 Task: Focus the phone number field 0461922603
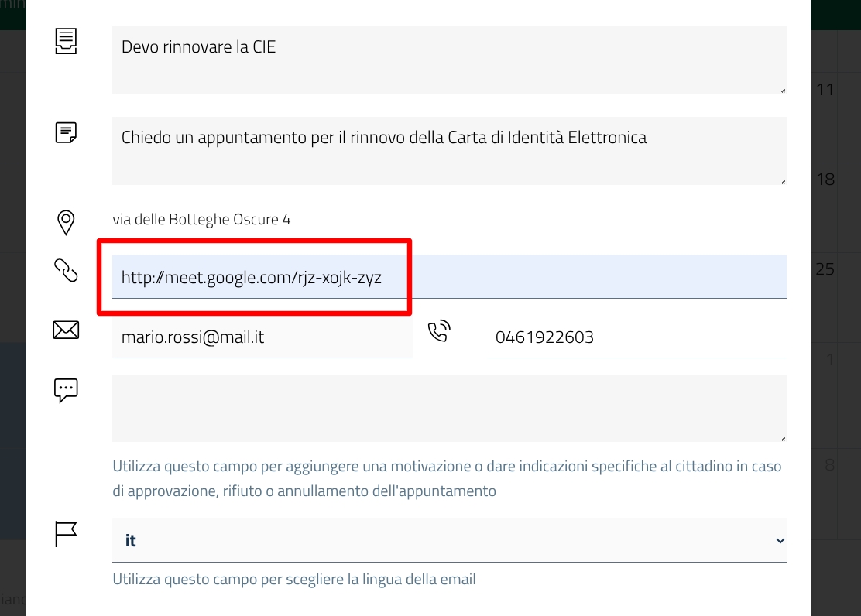pos(636,337)
